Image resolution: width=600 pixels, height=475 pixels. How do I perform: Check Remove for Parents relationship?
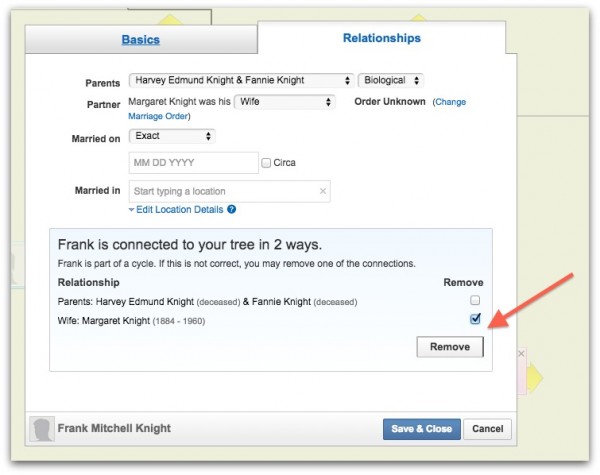click(475, 300)
